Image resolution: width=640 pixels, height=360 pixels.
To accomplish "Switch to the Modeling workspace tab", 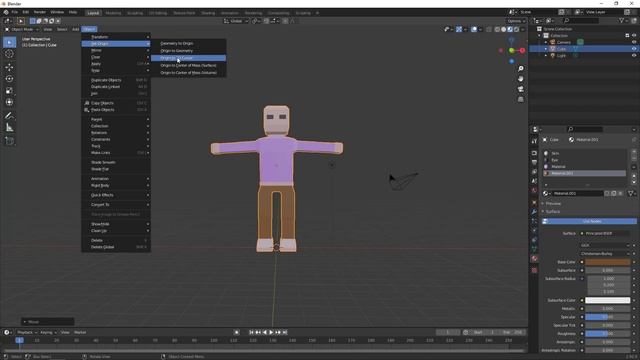I will [x=113, y=13].
